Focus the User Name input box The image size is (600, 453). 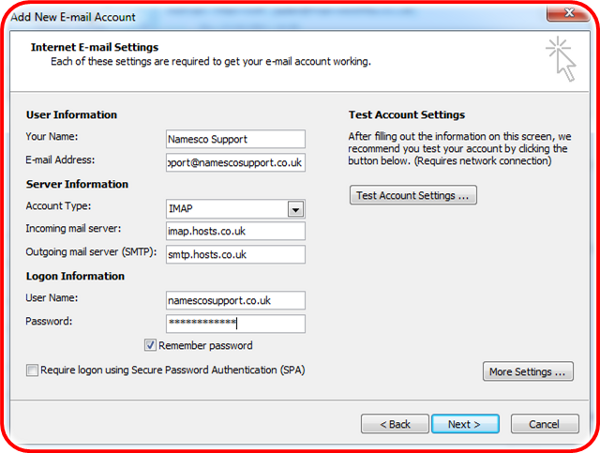coord(235,300)
